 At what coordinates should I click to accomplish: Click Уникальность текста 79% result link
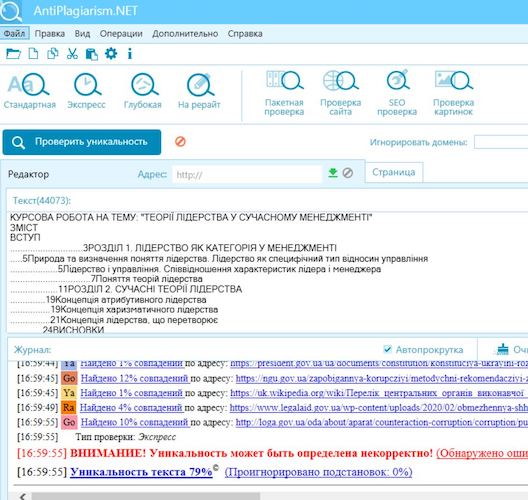[141, 472]
